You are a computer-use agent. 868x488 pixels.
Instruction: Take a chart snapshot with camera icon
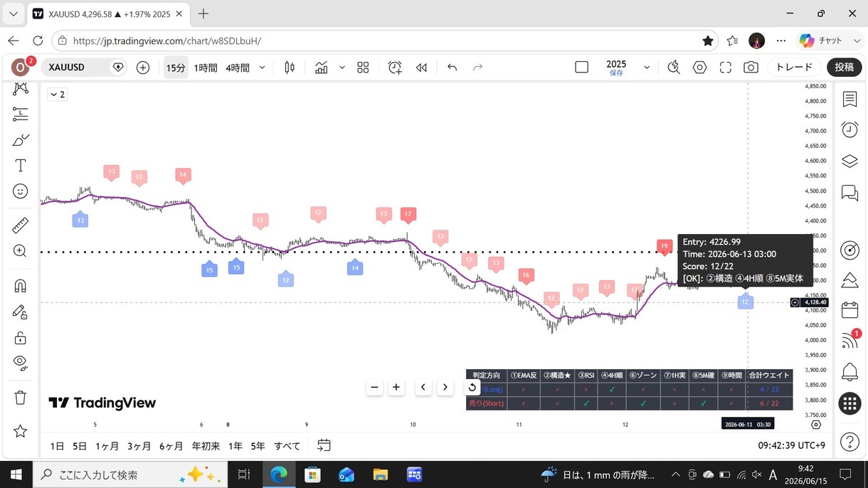pyautogui.click(x=751, y=68)
